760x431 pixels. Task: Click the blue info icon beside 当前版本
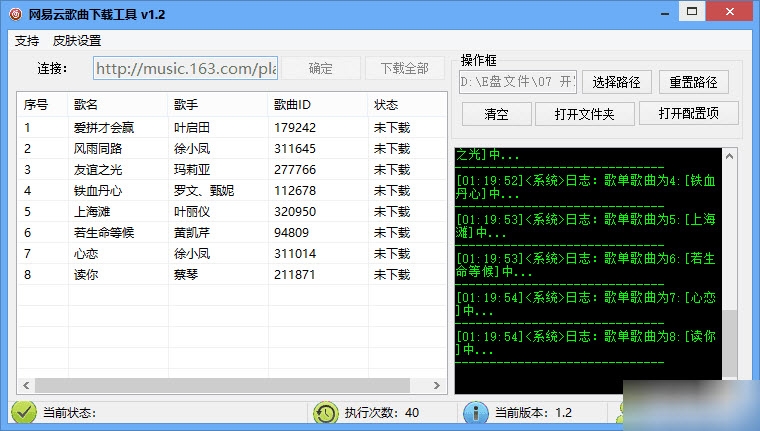click(x=476, y=413)
